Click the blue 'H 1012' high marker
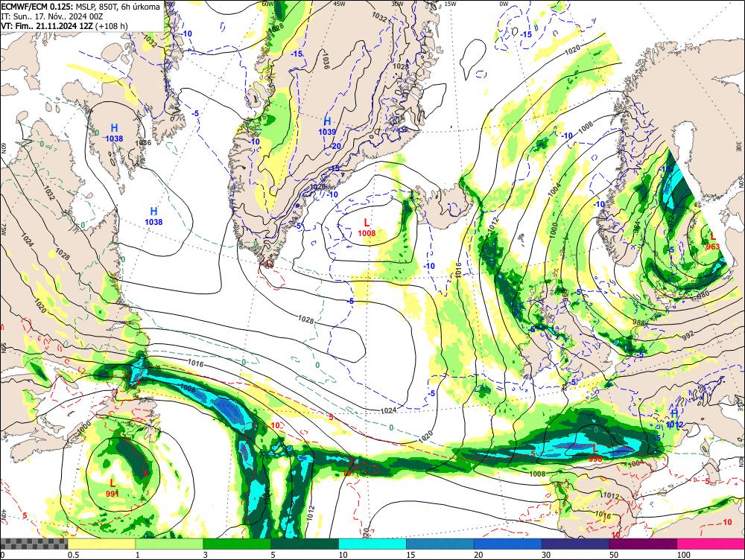 (674, 419)
